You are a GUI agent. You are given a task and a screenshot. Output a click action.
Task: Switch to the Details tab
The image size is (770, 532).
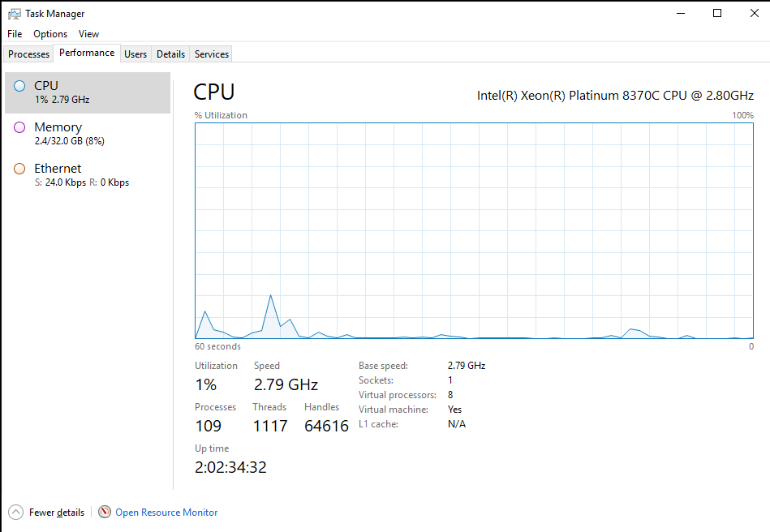[x=170, y=54]
